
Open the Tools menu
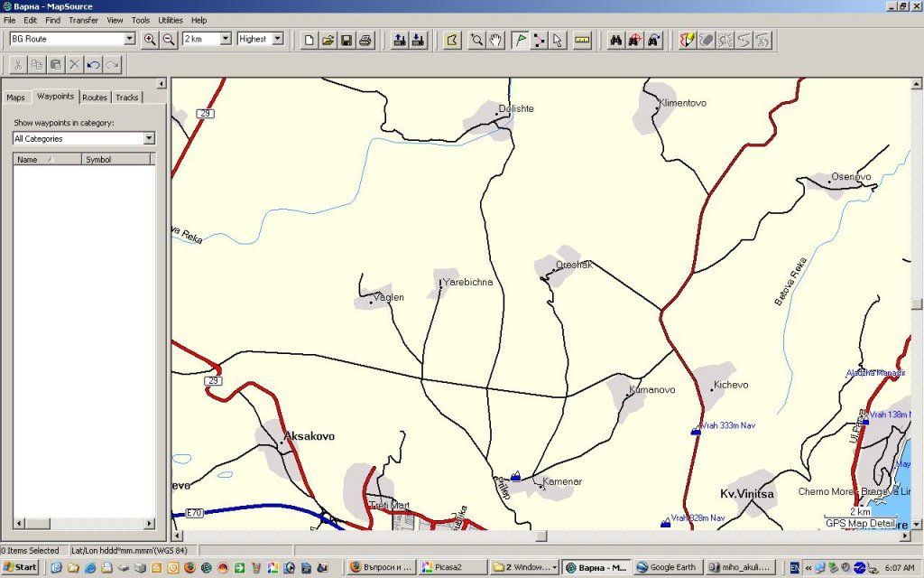(x=140, y=20)
